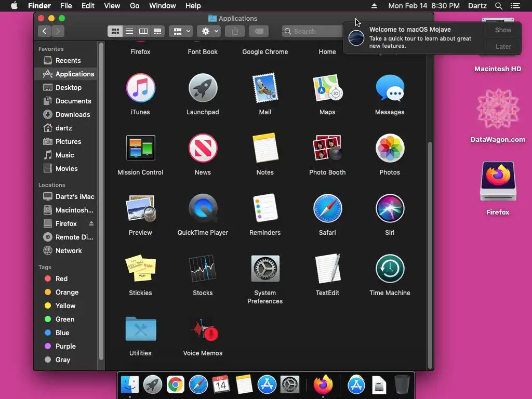Select the Utilities folder icon
The width and height of the screenshot is (532, 399).
pos(140,328)
